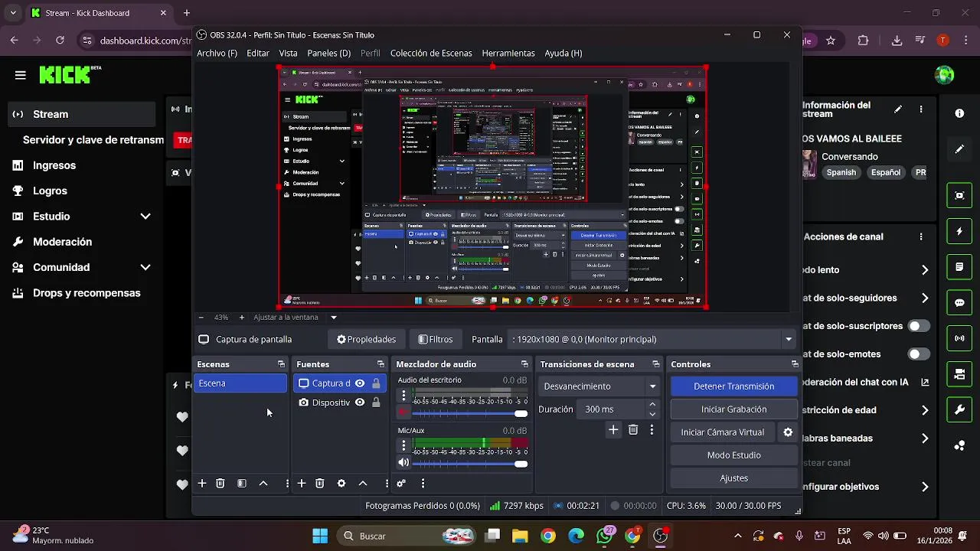Viewport: 980px width, 551px height.
Task: Click the Duración 300 ms field
Action: tap(612, 409)
